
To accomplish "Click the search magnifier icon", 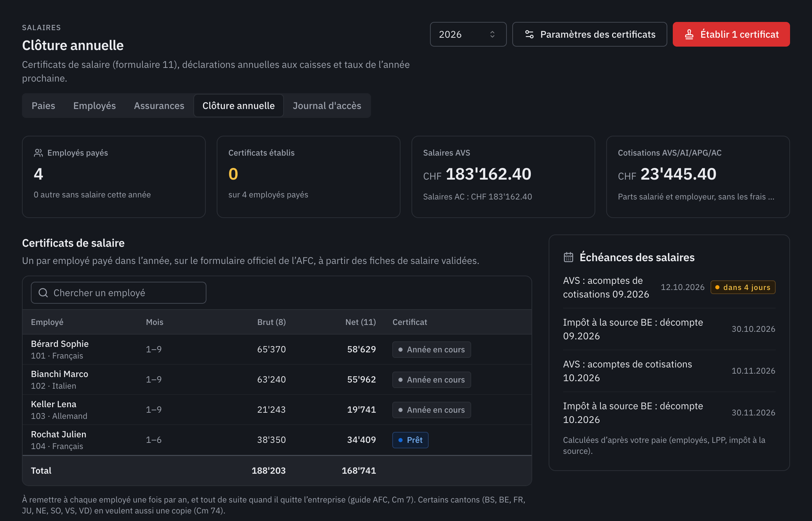I will pyautogui.click(x=43, y=293).
